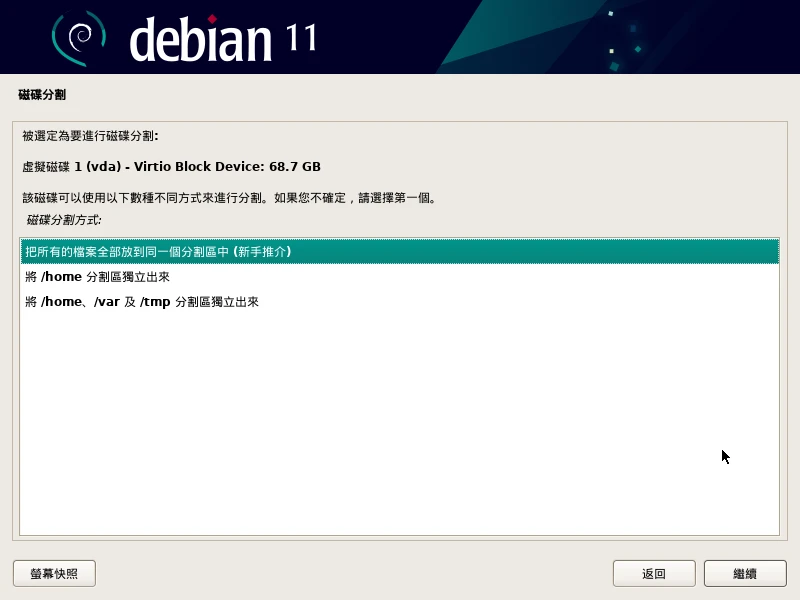Click the 磁碟分割 page title

pyautogui.click(x=42, y=95)
